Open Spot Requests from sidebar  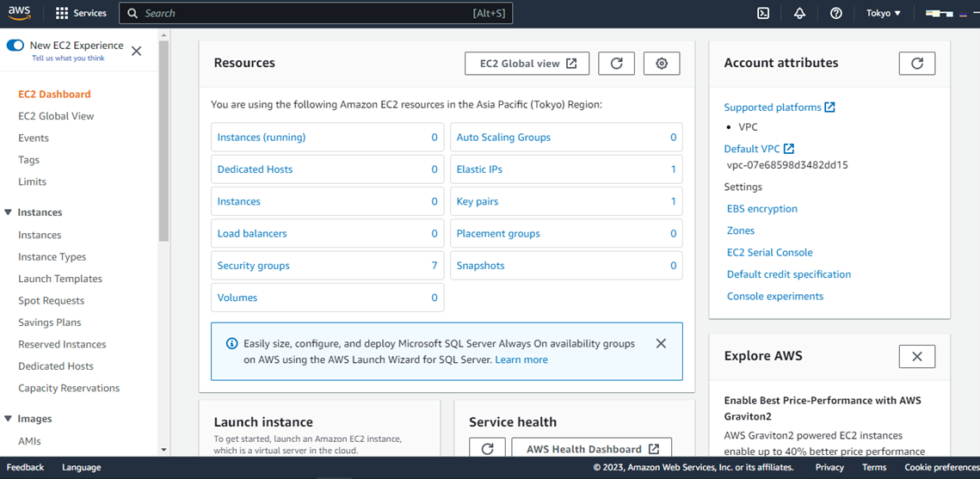[52, 300]
